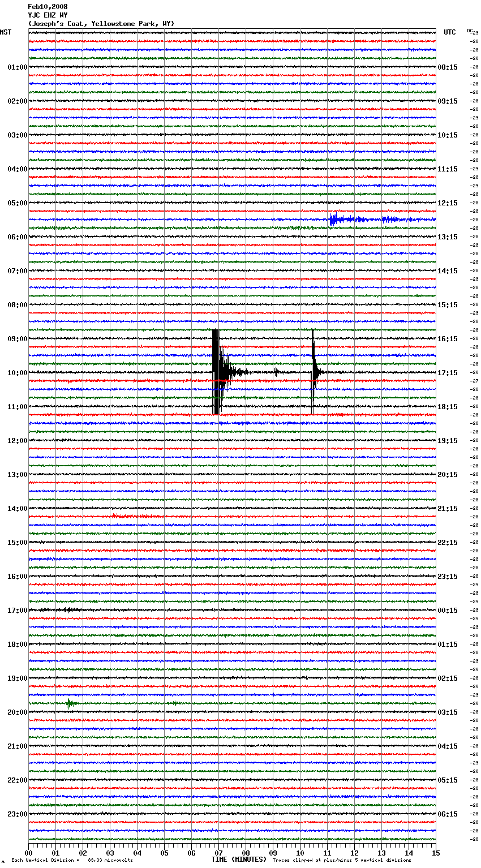Click the 07 minute tick label
This screenshot has height=868, width=481.
coord(218,853)
